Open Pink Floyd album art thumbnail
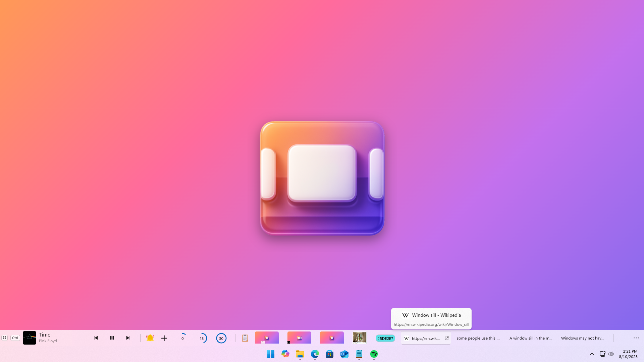Screen dimensions: 644x362 pos(30,338)
